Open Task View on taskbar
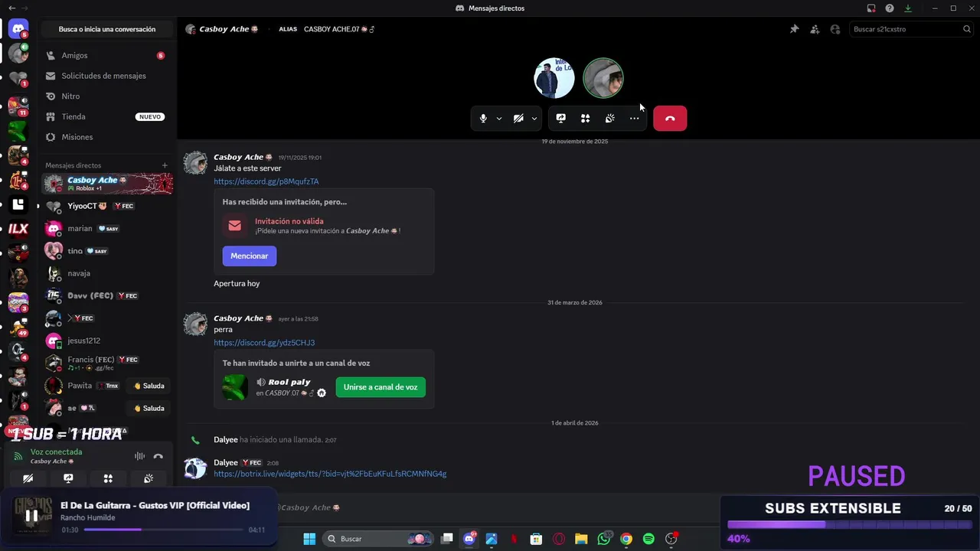 coord(447,539)
